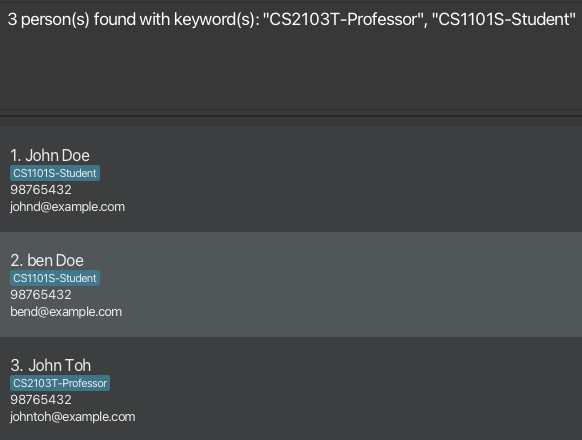Select the John Toh contact card
The width and height of the screenshot is (582, 440).
(x=291, y=388)
